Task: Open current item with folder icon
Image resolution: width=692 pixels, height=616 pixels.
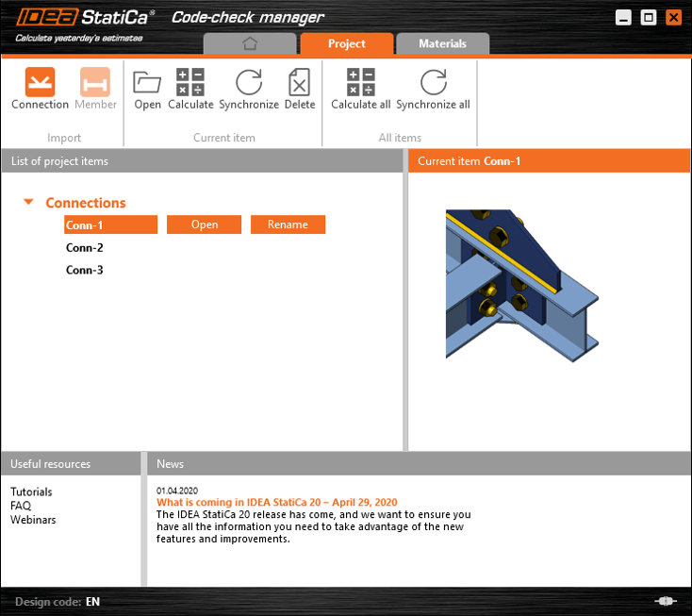Action: 147,89
